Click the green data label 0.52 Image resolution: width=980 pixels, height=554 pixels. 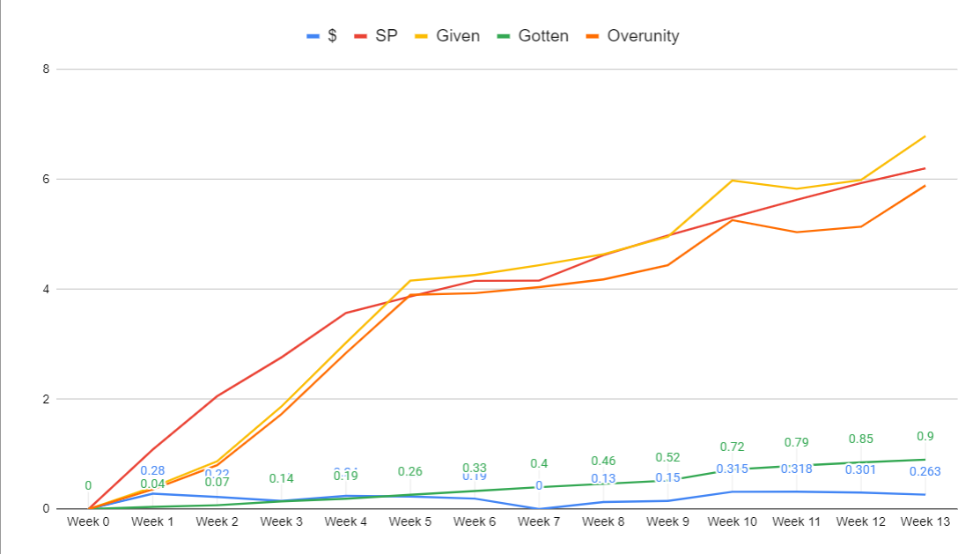pos(667,458)
